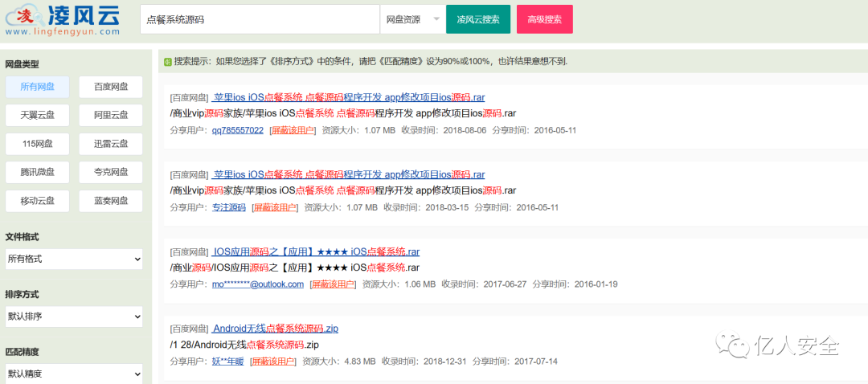This screenshot has width=868, height=384.
Task: Select the 阿里云盘 filter
Action: [x=111, y=116]
